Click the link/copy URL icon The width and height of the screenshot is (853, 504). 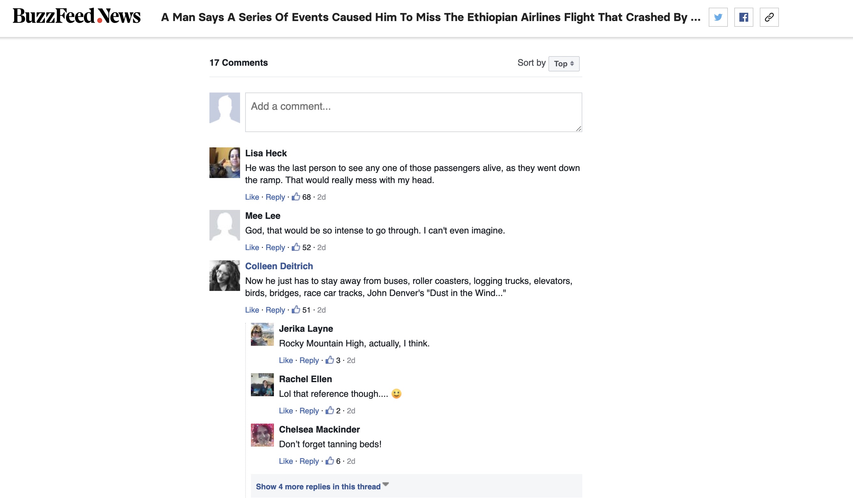770,18
